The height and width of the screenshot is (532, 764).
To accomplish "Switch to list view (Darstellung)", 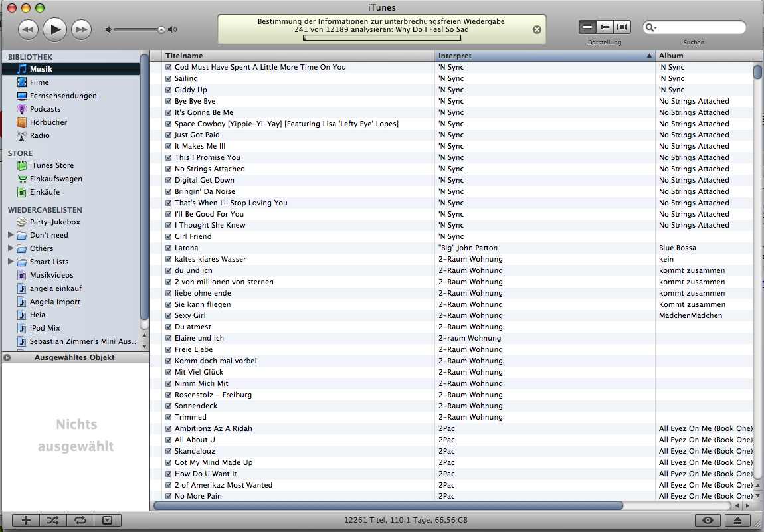I will tap(588, 27).
